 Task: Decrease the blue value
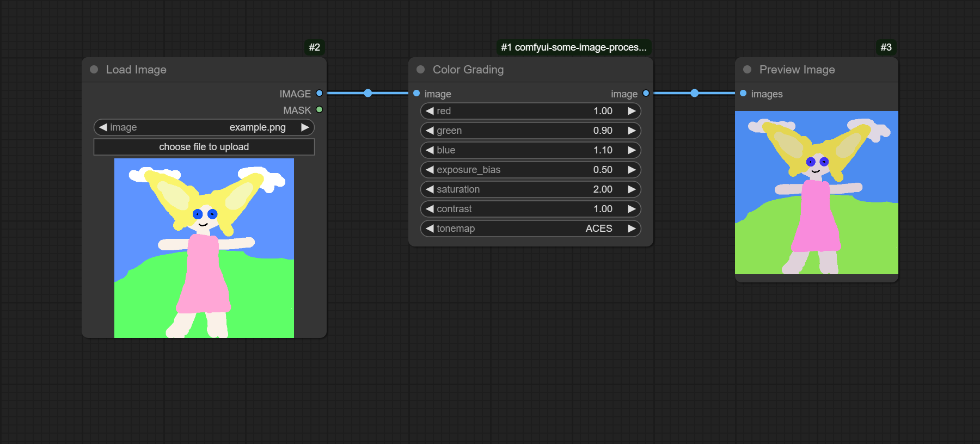coord(430,150)
